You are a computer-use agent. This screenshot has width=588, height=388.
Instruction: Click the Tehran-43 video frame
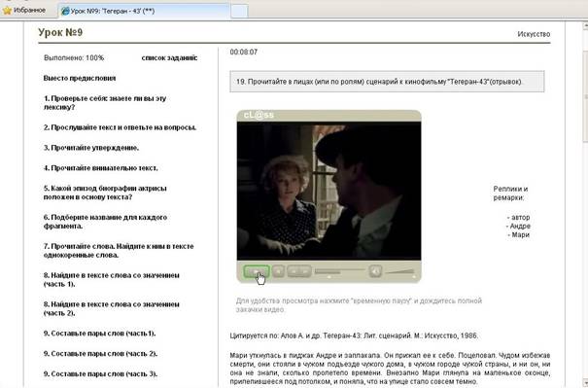[329, 191]
